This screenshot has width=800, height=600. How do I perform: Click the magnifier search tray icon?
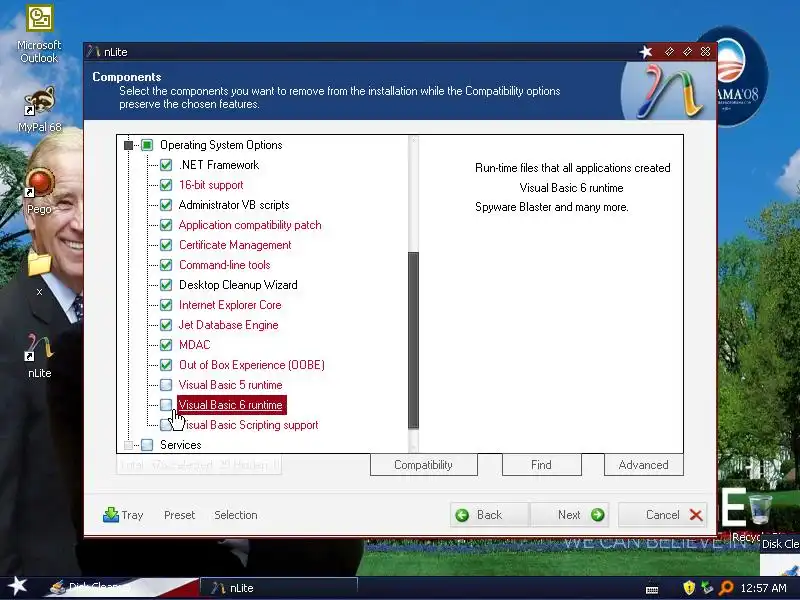coord(726,588)
